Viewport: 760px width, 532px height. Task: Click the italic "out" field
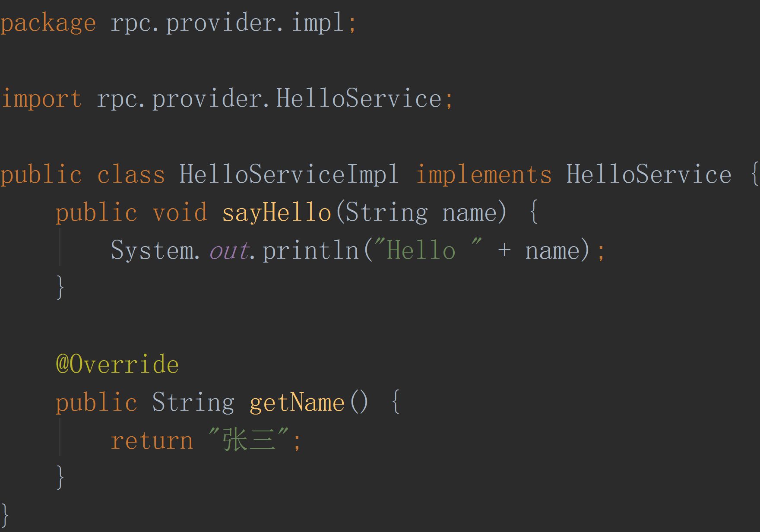[229, 251]
